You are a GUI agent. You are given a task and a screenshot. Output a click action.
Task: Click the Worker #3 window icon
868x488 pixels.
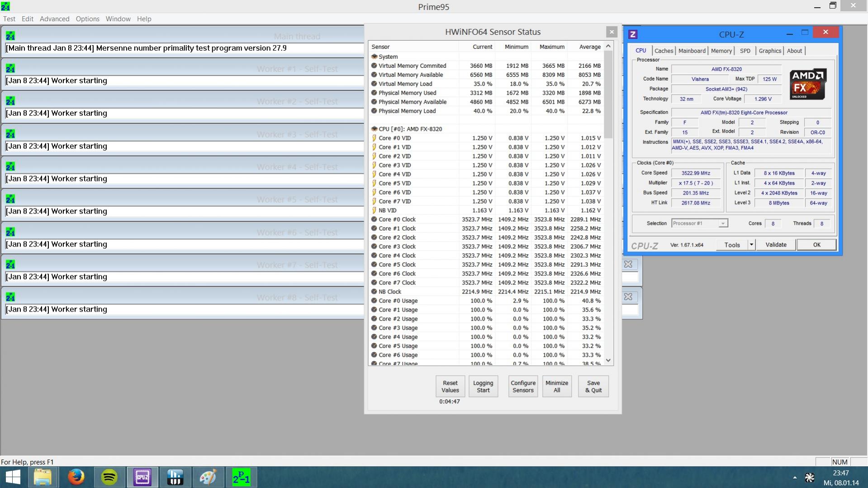pos(10,134)
